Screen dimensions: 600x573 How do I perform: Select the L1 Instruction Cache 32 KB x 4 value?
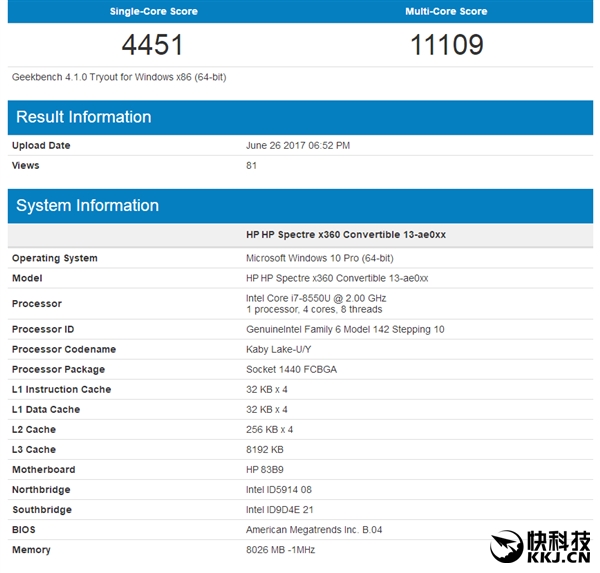coord(267,389)
